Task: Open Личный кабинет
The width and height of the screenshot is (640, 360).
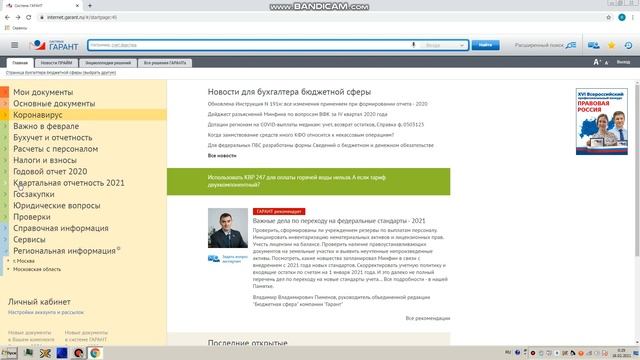Action: click(x=39, y=302)
